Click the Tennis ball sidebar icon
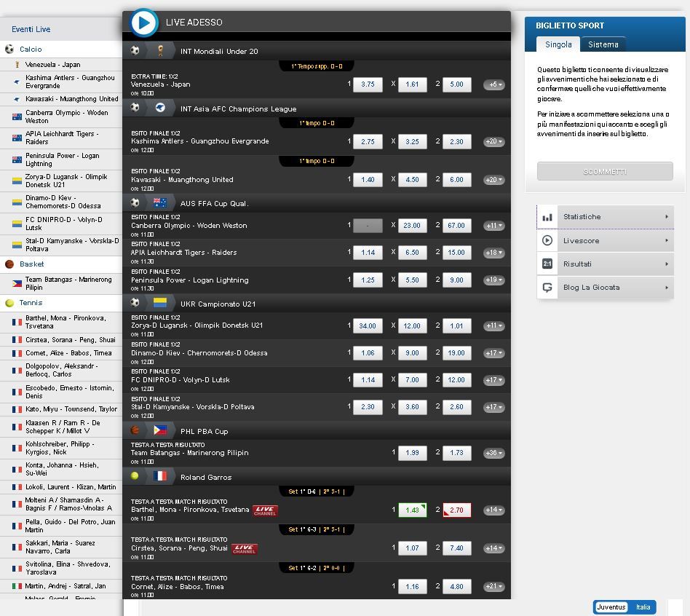Viewport: 690px width, 616px height. pos(9,303)
